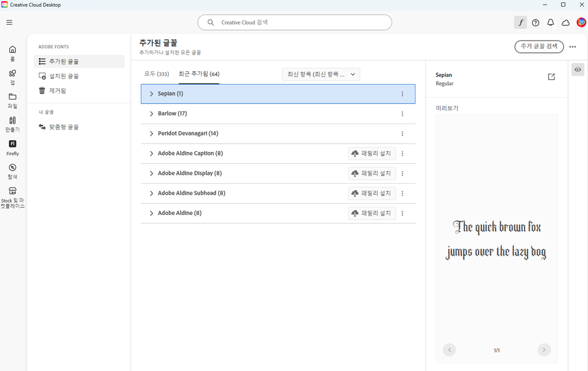Image resolution: width=588 pixels, height=371 pixels.
Task: Click the search magnifier icon
Action: [x=211, y=22]
